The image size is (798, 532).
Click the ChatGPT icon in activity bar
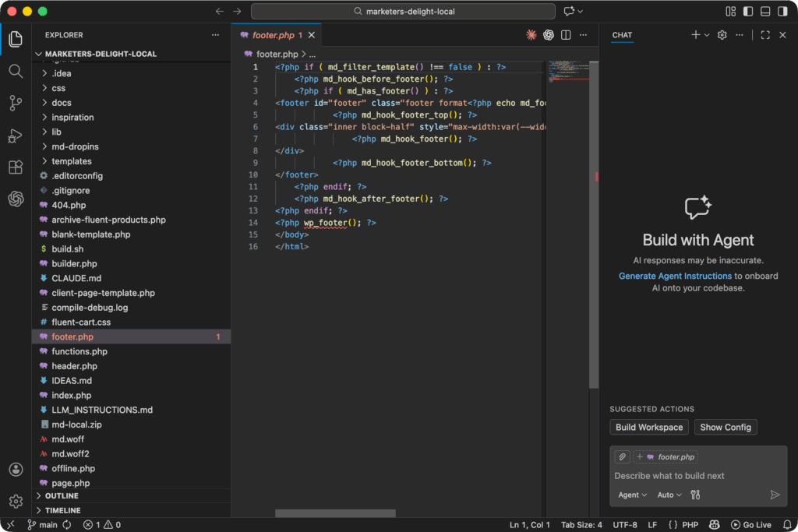pyautogui.click(x=16, y=199)
